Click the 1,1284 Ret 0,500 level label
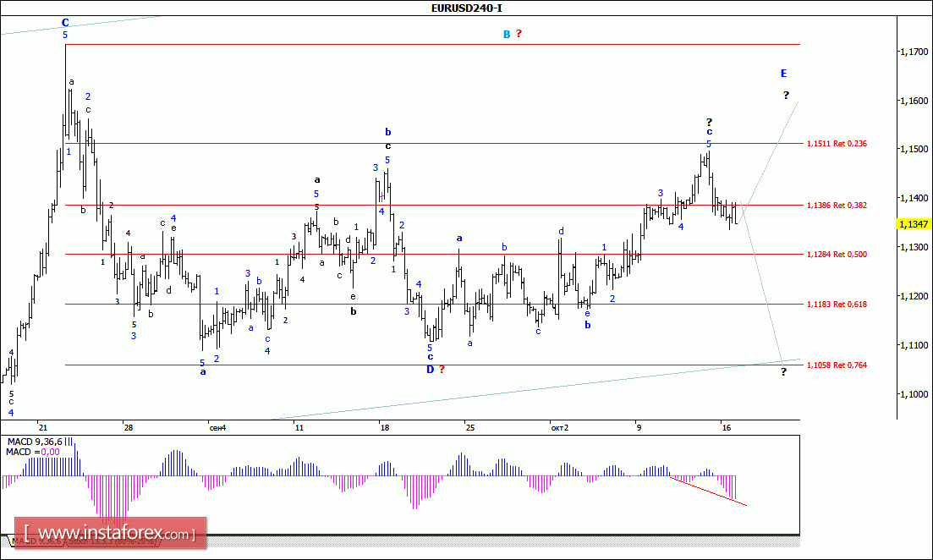The height and width of the screenshot is (560, 933). [837, 254]
